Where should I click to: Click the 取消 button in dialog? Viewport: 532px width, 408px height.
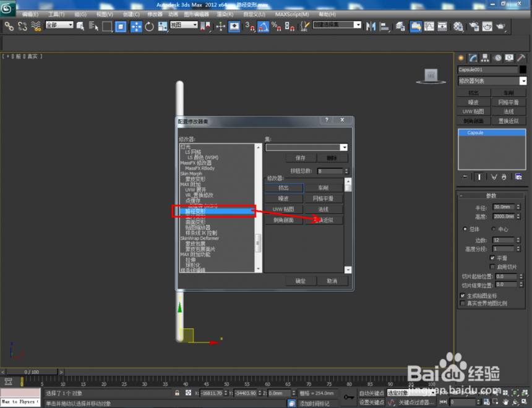[x=332, y=281]
